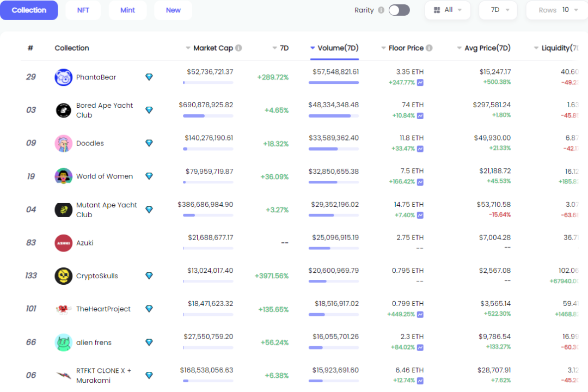Click the diamond badge next to Doodles
Screen dimensions: 588x392
[x=149, y=143]
